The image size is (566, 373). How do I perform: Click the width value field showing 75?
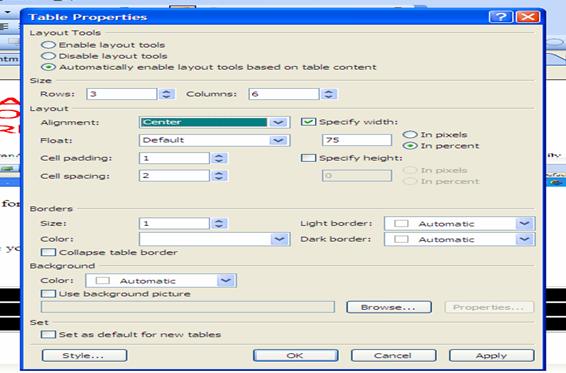(x=357, y=140)
